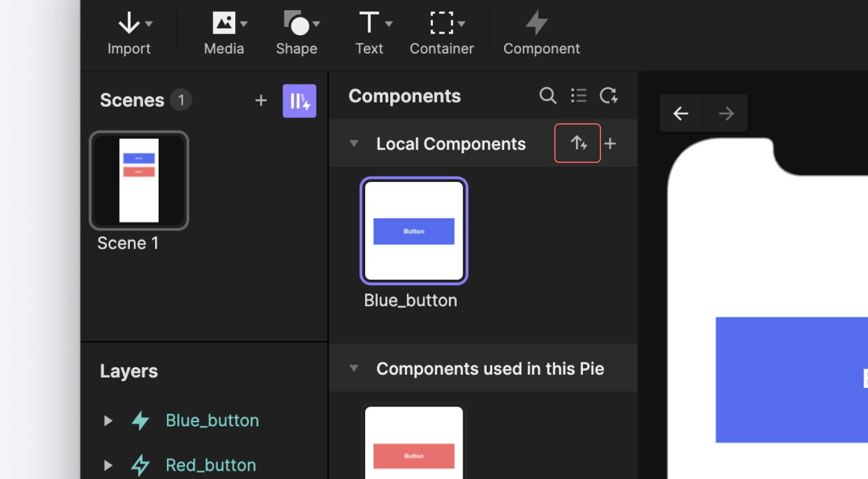
Task: Open the Import dropdown arrow
Action: pyautogui.click(x=149, y=24)
